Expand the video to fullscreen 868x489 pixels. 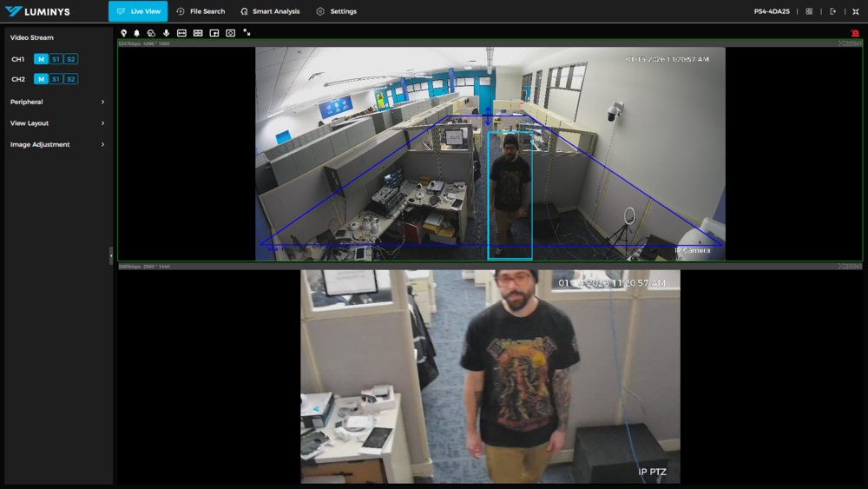(x=247, y=33)
